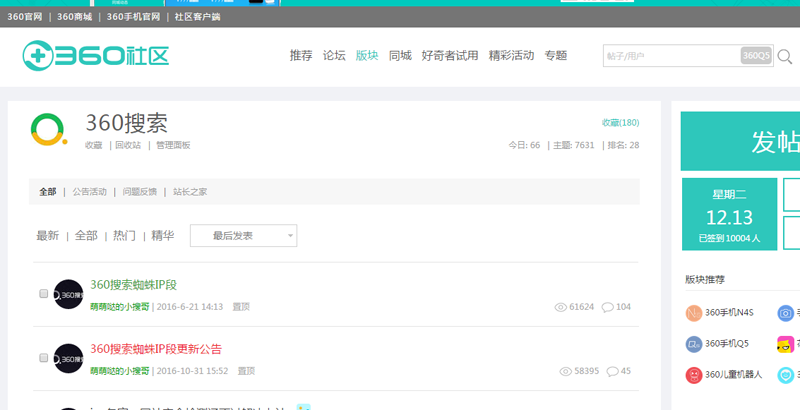Click 360商城 top bar link
Viewport: 800px width, 410px height.
(74, 17)
